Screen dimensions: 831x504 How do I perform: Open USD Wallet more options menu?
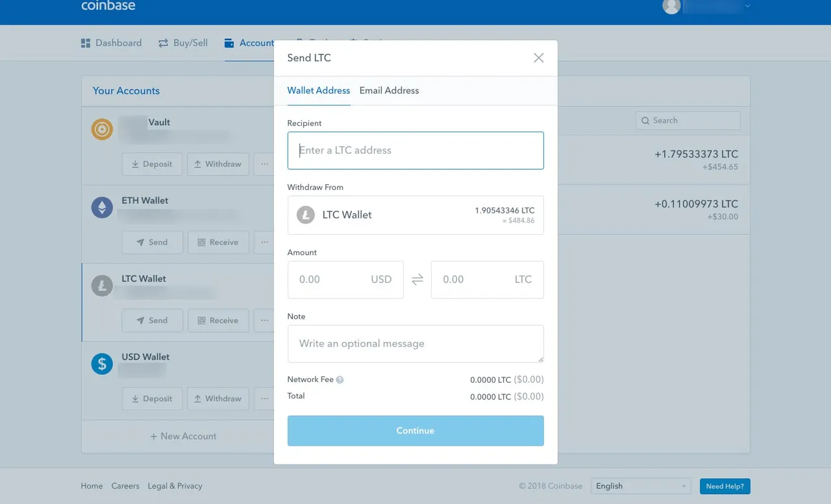(x=264, y=398)
